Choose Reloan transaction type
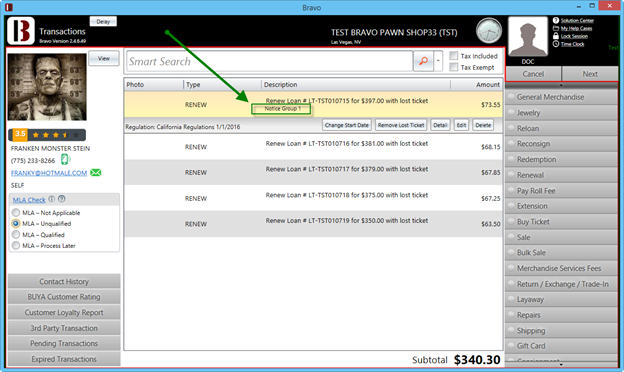The height and width of the screenshot is (372, 624). [x=561, y=128]
